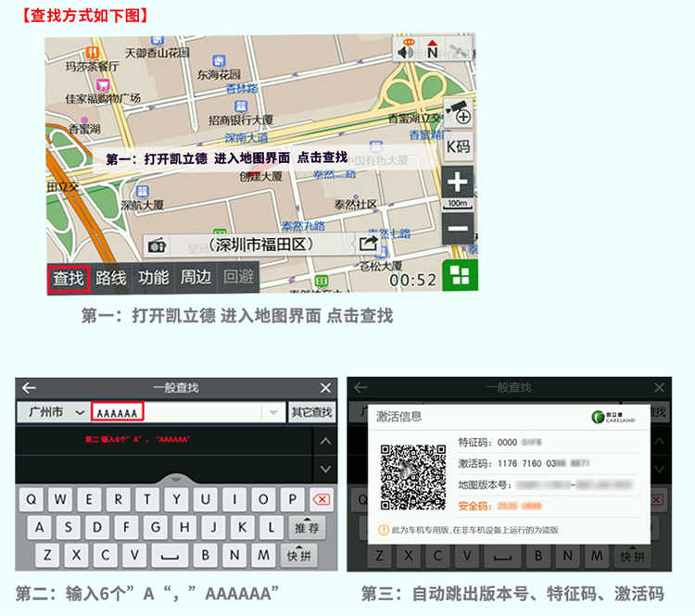Click the 100m map scale indicator
The height and width of the screenshot is (616, 695).
pos(458,204)
